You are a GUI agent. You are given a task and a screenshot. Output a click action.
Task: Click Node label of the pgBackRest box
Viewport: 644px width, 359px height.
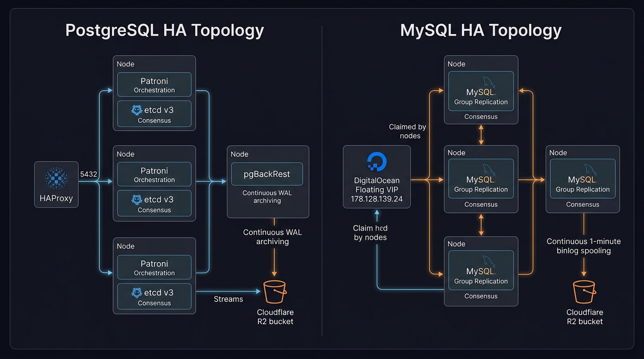coord(240,154)
